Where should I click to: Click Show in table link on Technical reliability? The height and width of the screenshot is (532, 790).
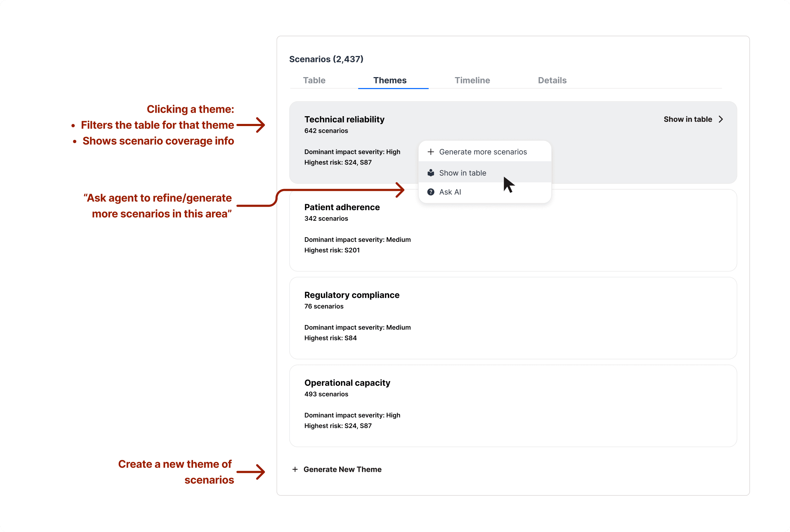pos(688,119)
